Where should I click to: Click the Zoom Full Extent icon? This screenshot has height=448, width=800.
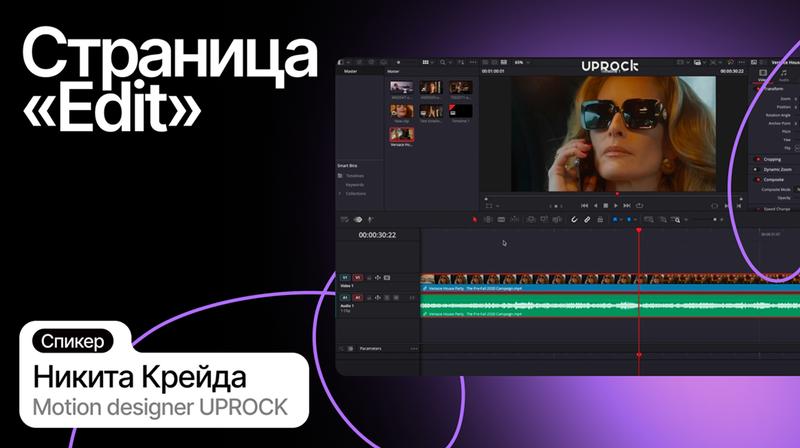click(648, 220)
